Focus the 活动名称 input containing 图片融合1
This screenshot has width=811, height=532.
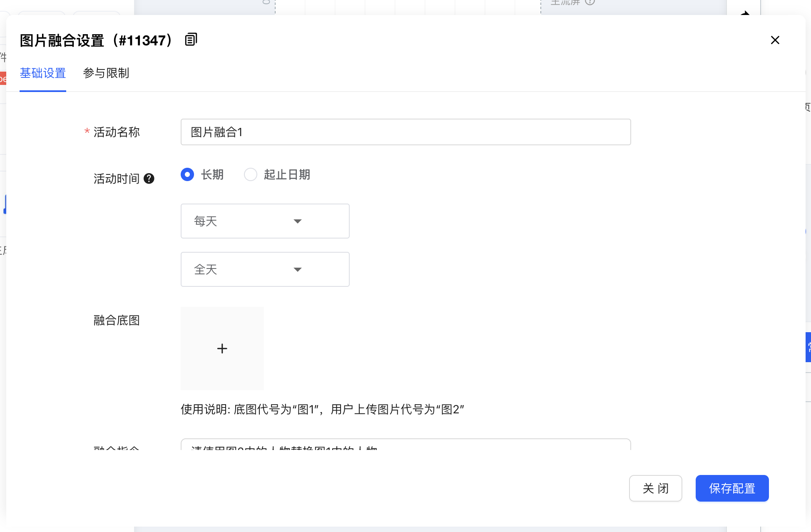pyautogui.click(x=405, y=132)
